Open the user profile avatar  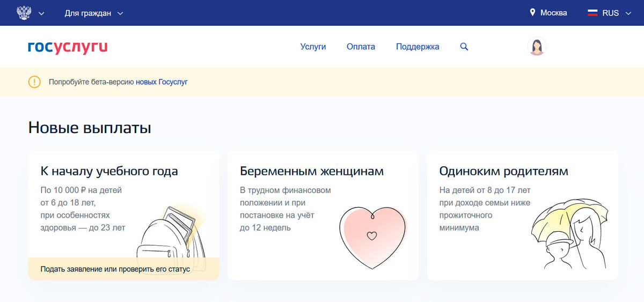[x=537, y=47]
